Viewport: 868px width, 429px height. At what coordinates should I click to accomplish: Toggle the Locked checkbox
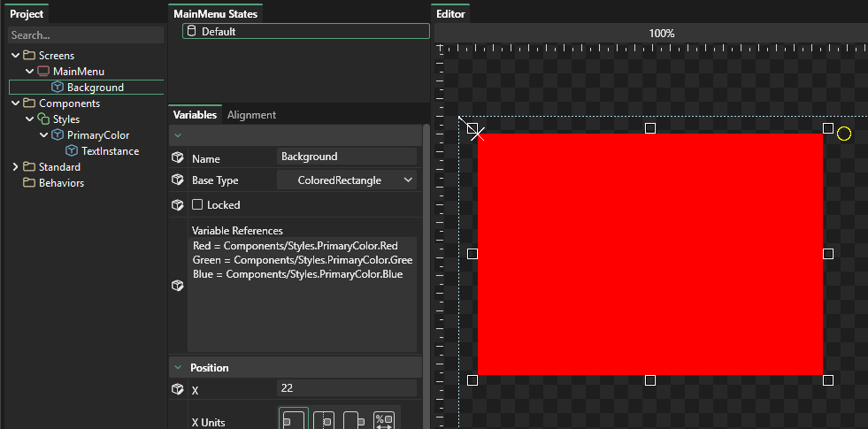[198, 205]
